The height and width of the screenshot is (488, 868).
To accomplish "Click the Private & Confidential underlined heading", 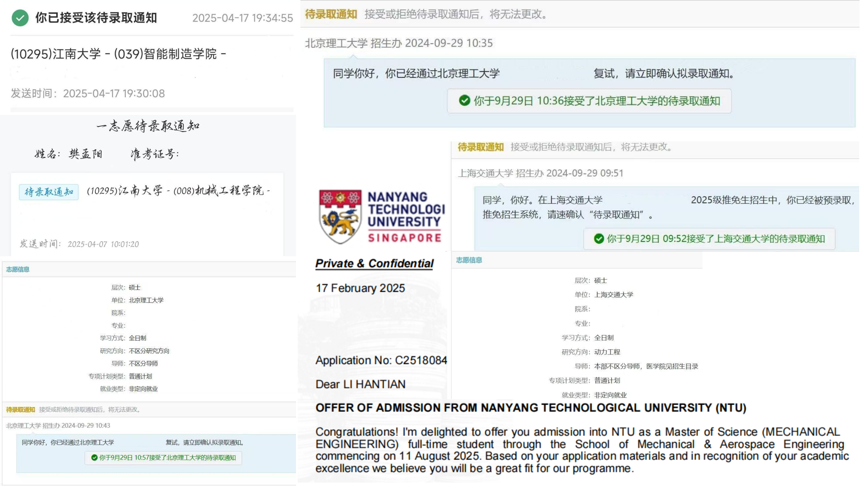I will 374,264.
